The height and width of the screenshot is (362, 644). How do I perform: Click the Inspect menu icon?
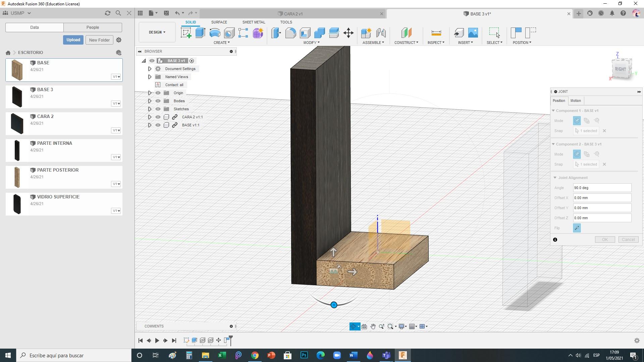(436, 33)
